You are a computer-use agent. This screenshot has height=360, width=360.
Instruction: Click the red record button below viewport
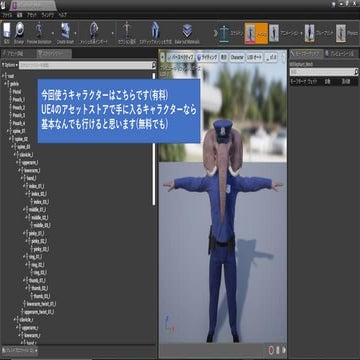point(271,350)
